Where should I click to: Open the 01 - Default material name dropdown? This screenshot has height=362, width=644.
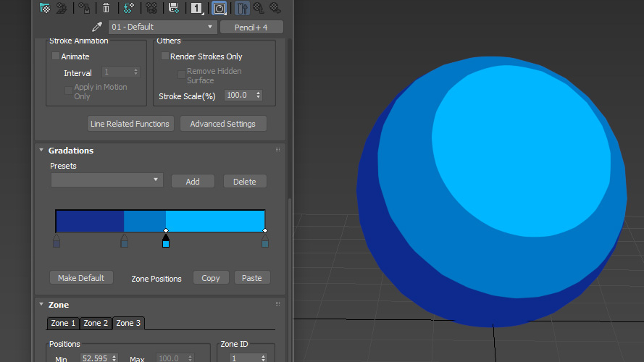click(x=162, y=27)
